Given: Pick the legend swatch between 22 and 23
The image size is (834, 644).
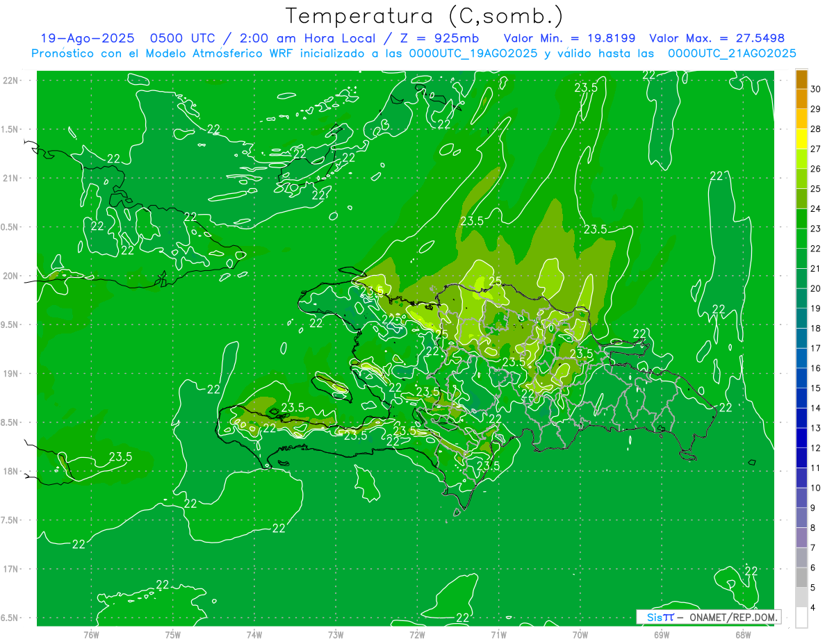Looking at the screenshot, I should 801,238.
